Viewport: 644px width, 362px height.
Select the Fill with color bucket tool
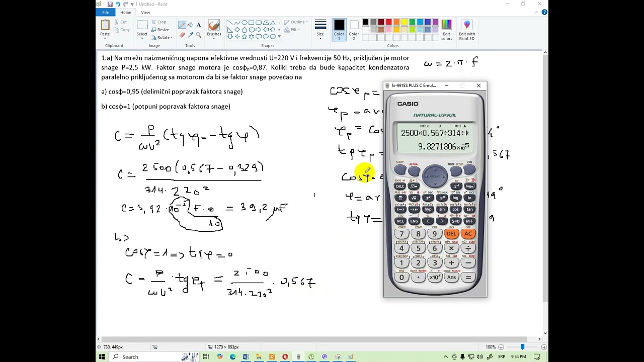(x=190, y=25)
